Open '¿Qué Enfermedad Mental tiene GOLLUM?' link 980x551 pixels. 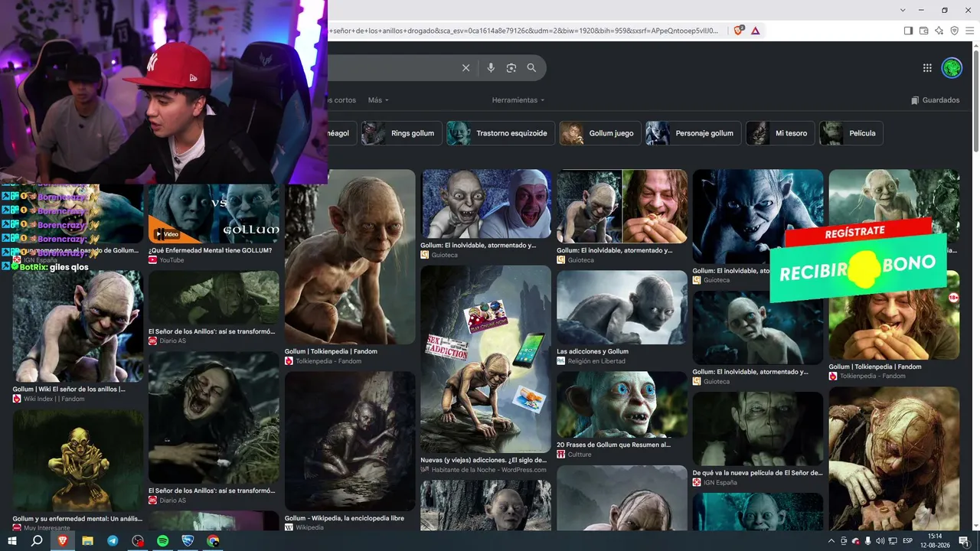(211, 250)
